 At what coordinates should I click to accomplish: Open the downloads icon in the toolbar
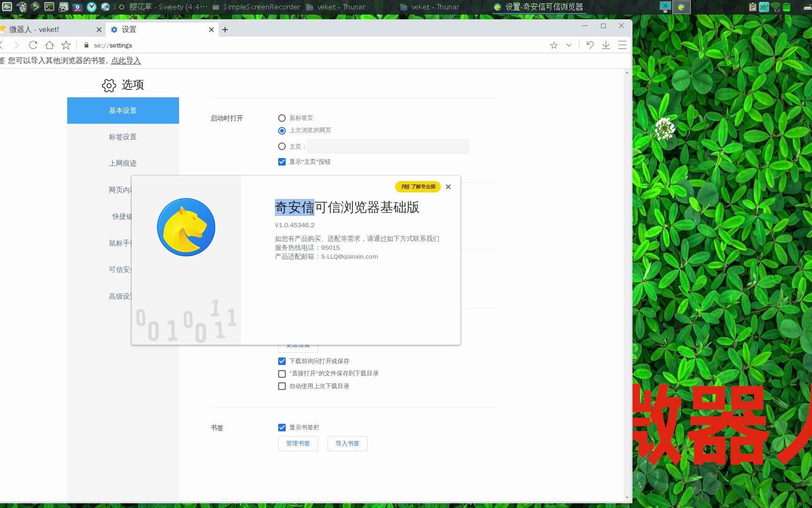606,45
